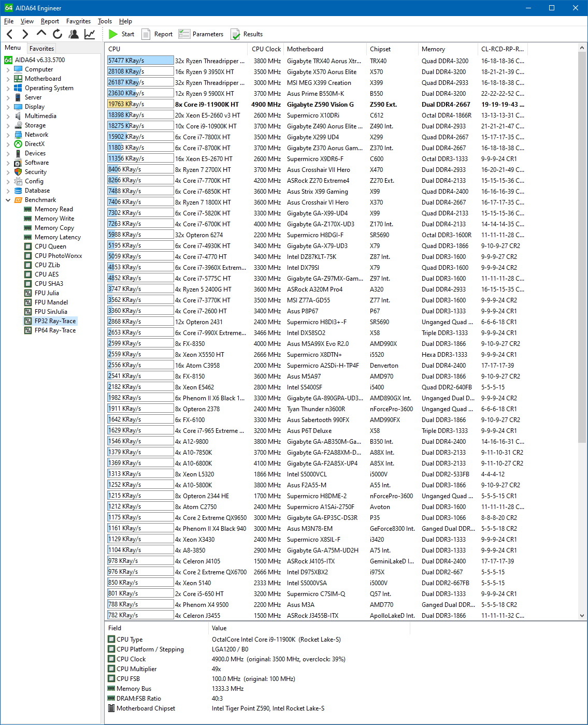This screenshot has width=588, height=725.
Task: Expand the Computer tree node
Action: (8, 69)
